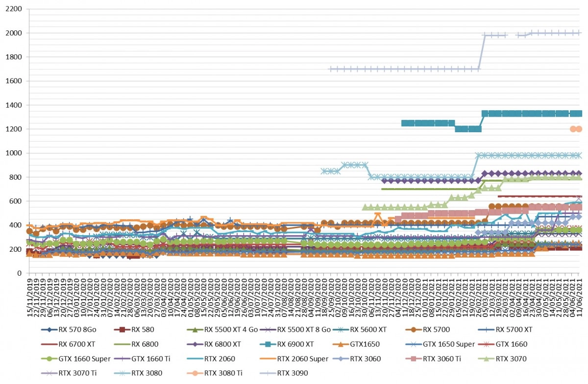Click the 1000 y-axis label
The image size is (588, 384).
tap(14, 153)
